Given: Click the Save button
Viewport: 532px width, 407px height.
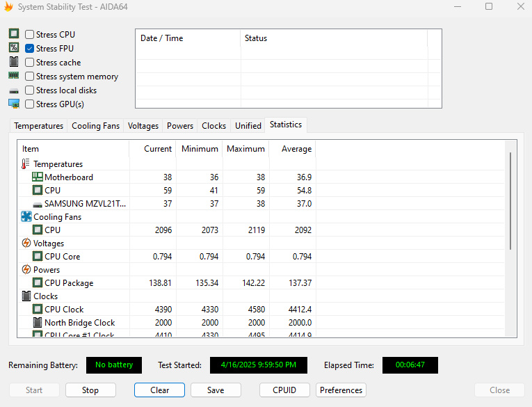Looking at the screenshot, I should pos(216,390).
